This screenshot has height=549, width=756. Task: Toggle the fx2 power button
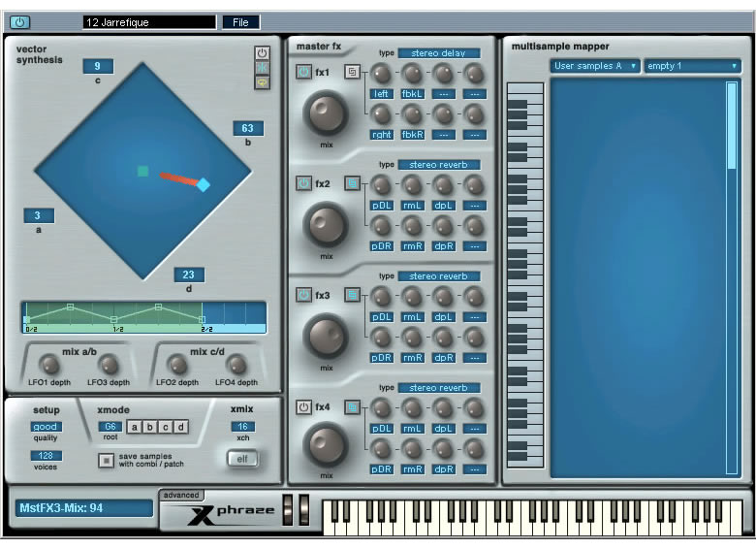(x=303, y=183)
